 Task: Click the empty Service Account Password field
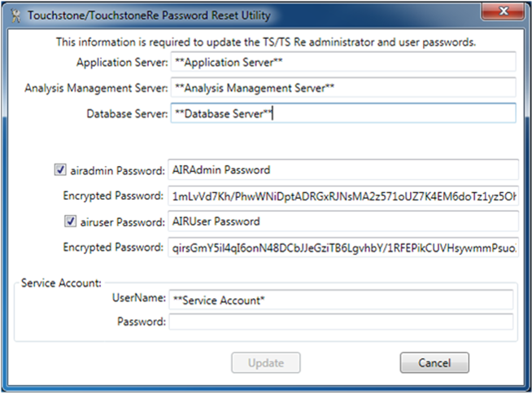pyautogui.click(x=341, y=322)
